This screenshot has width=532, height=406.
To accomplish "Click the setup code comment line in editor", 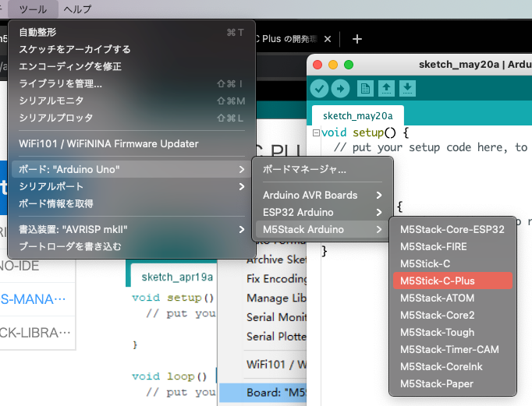I will (431, 147).
